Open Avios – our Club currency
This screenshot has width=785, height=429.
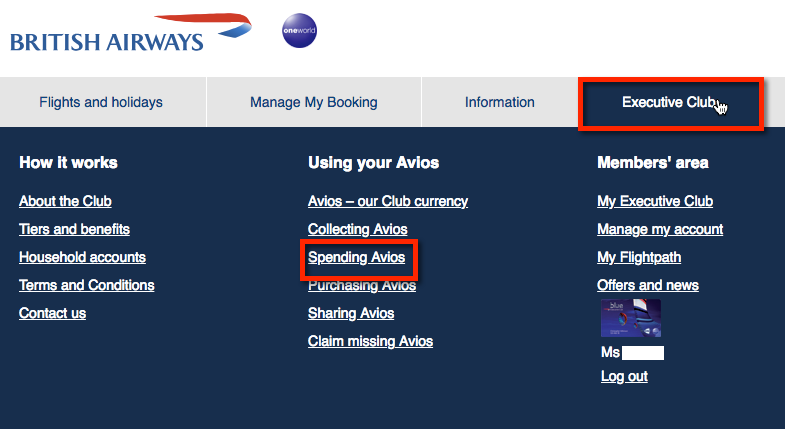[x=388, y=201]
